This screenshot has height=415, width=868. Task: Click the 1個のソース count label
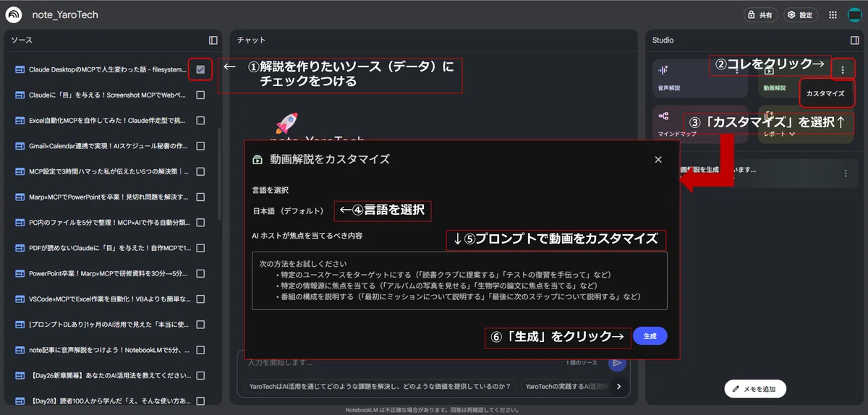582,362
